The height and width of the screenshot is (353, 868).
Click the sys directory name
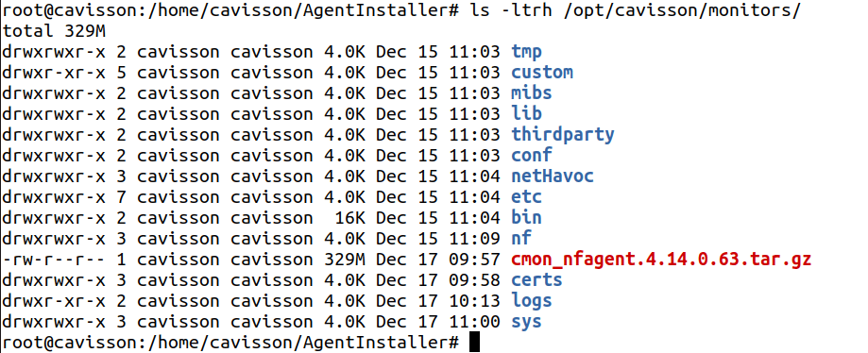[x=526, y=322]
